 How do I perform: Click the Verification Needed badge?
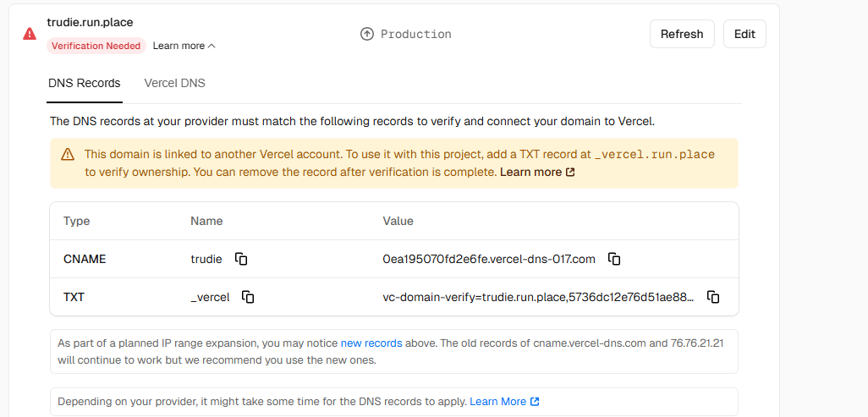(x=96, y=46)
